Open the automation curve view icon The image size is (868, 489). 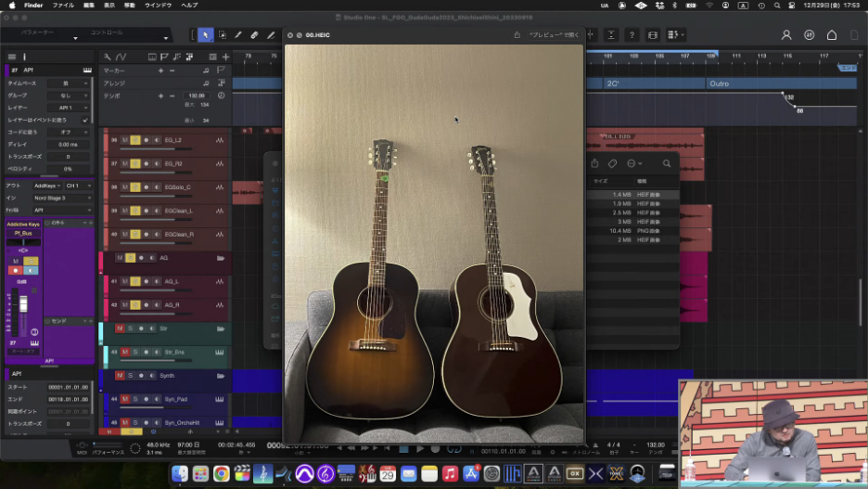point(121,58)
